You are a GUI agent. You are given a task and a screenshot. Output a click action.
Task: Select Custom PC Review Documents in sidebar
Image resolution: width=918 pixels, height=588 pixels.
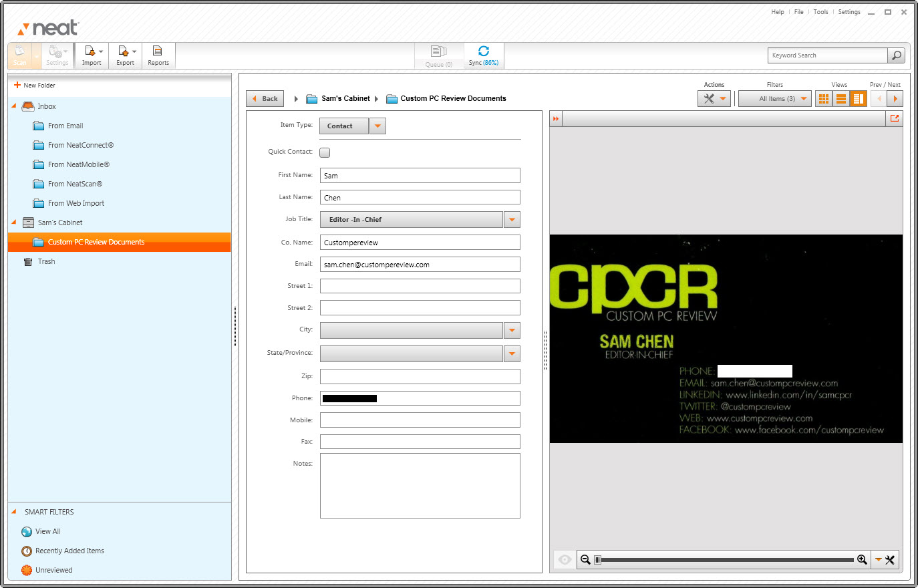point(120,242)
